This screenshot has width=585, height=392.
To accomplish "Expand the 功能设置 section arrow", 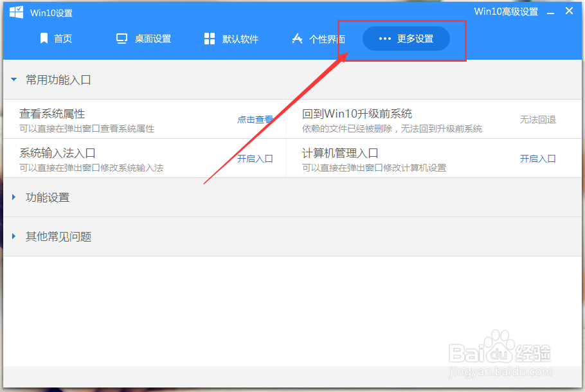I will coord(14,197).
